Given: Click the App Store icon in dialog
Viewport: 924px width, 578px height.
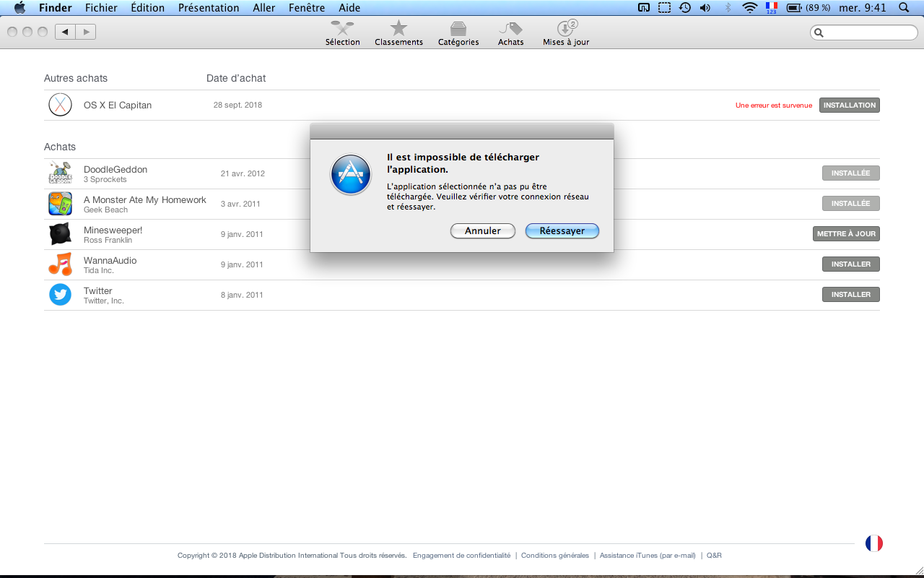Looking at the screenshot, I should 351,174.
